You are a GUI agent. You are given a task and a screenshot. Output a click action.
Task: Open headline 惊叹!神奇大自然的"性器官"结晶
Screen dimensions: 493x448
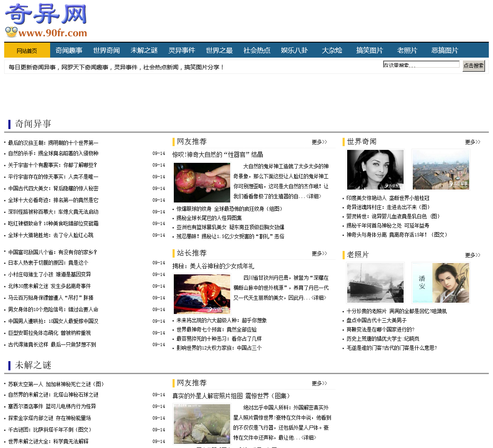[x=218, y=154]
